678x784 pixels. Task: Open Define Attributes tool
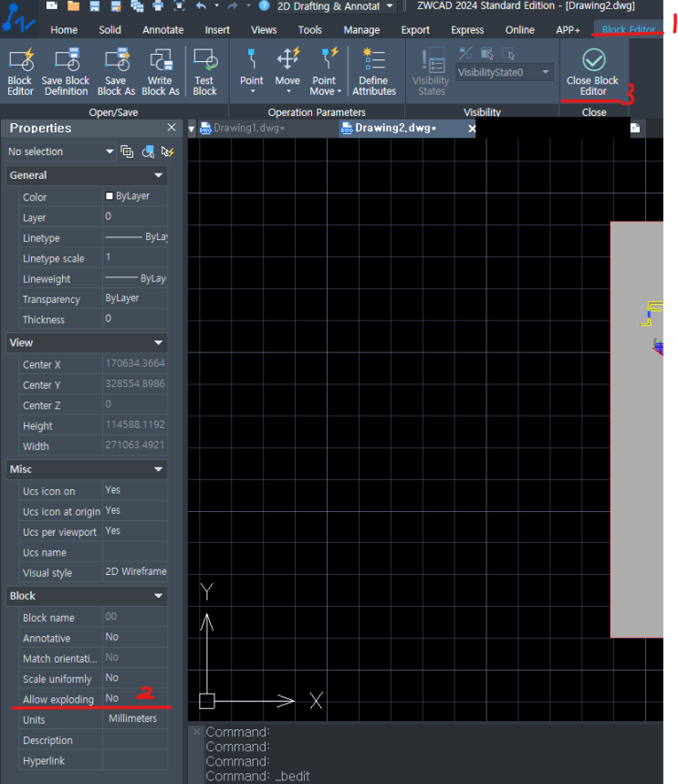[x=374, y=71]
